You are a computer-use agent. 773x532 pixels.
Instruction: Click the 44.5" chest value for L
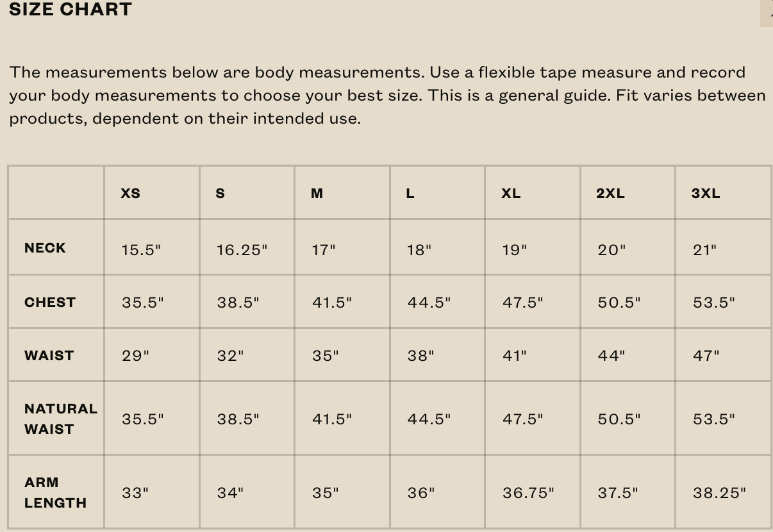pyautogui.click(x=429, y=303)
